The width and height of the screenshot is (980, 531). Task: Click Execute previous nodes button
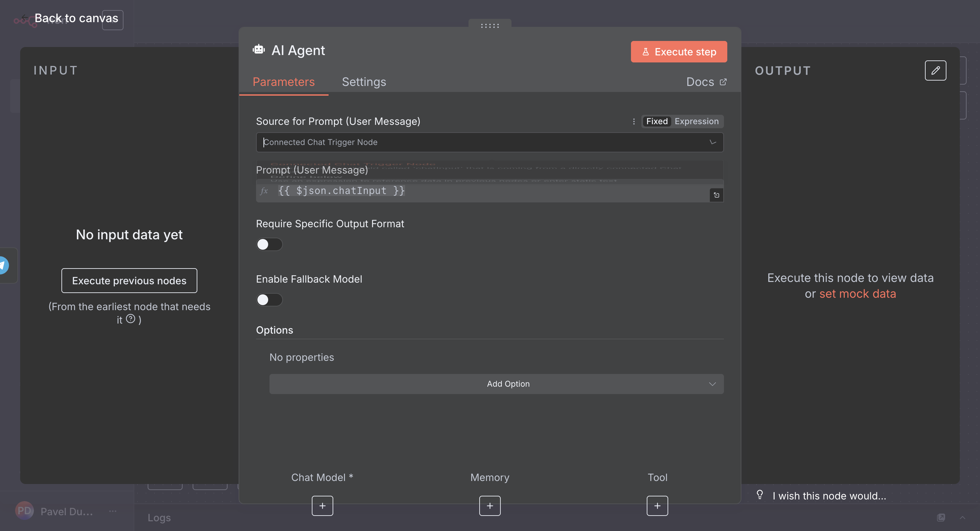click(129, 281)
